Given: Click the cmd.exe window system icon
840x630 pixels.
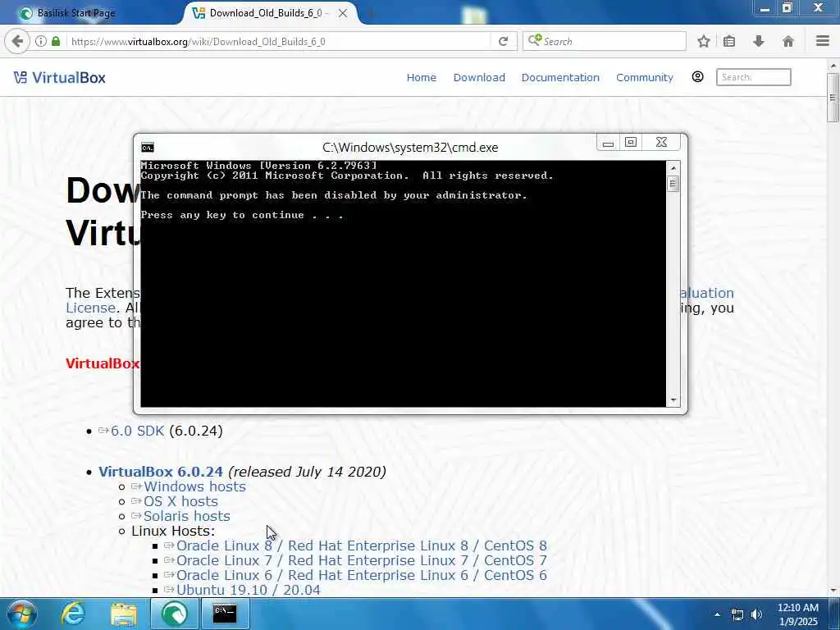Looking at the screenshot, I should 148,148.
